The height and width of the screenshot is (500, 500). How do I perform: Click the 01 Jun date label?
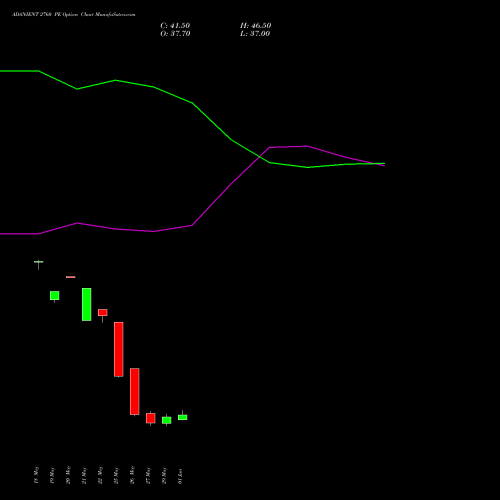point(180,476)
